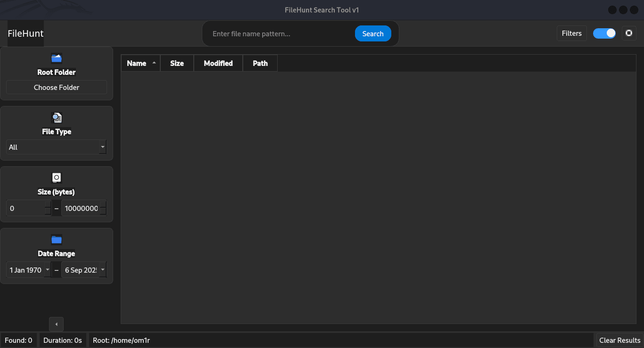Click the blue Root Folder icon

[57, 58]
